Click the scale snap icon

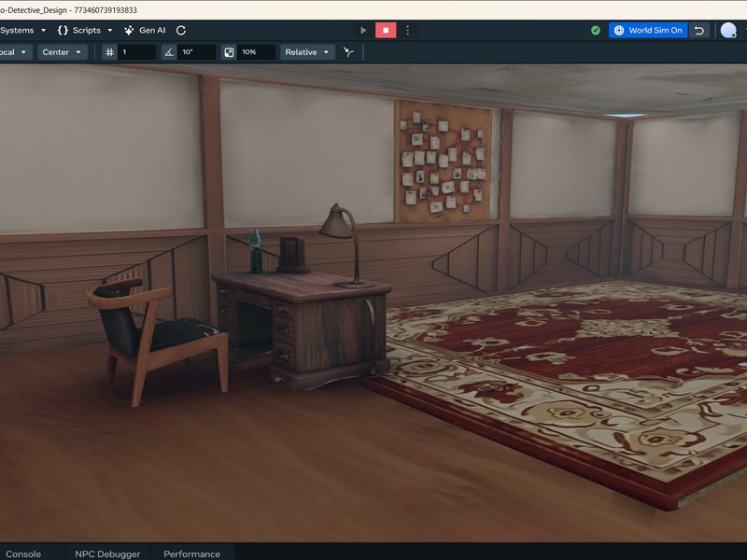pyautogui.click(x=228, y=52)
